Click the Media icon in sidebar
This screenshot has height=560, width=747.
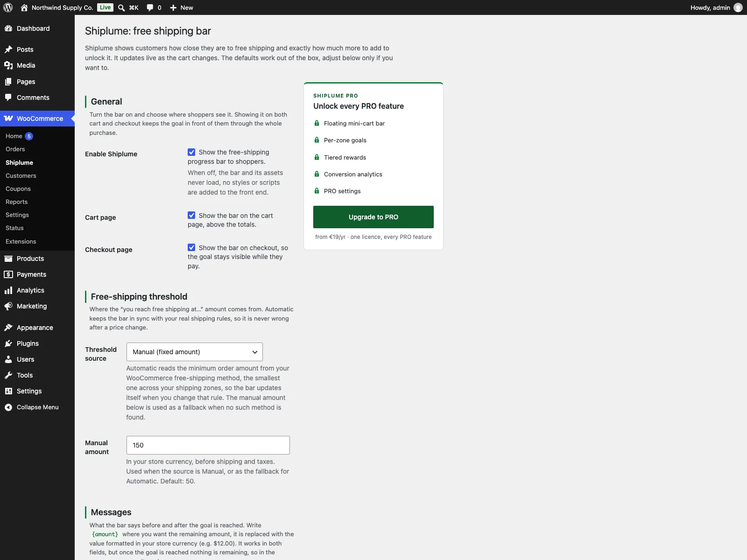(8, 65)
